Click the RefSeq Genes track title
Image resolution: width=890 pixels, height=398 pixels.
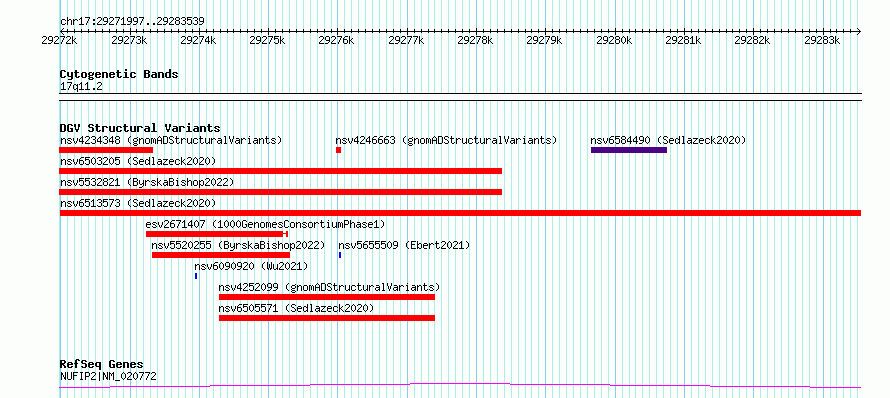102,364
